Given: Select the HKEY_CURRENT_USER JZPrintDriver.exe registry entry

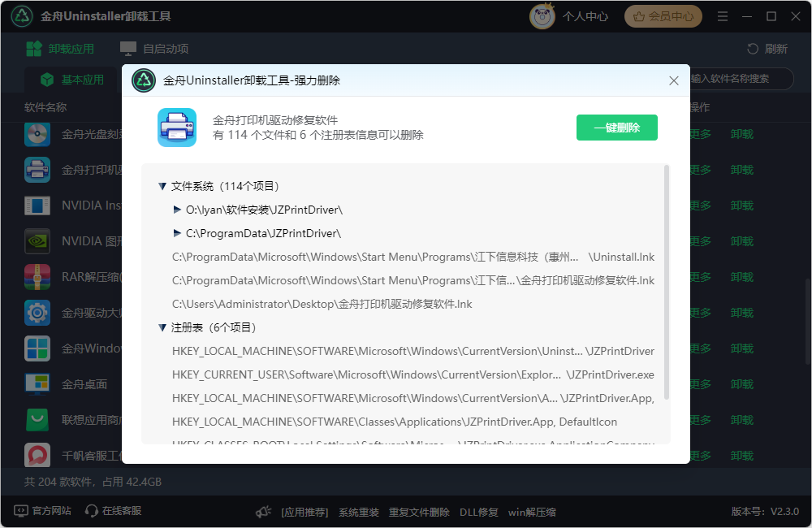Looking at the screenshot, I should (413, 374).
